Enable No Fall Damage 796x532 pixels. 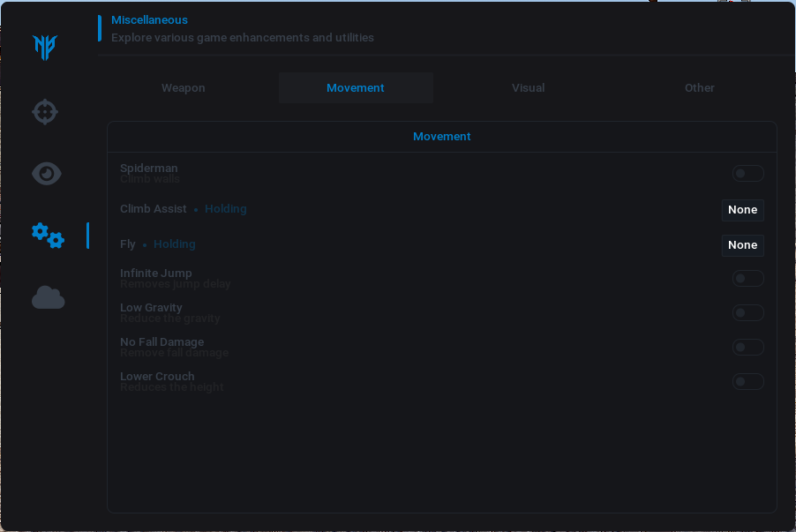click(747, 348)
